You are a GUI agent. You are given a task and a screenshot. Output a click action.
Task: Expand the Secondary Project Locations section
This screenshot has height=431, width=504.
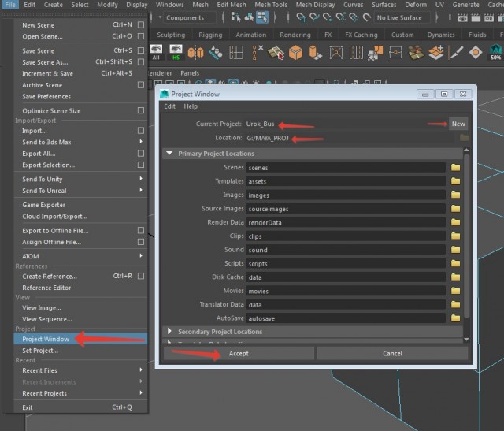[x=169, y=331]
